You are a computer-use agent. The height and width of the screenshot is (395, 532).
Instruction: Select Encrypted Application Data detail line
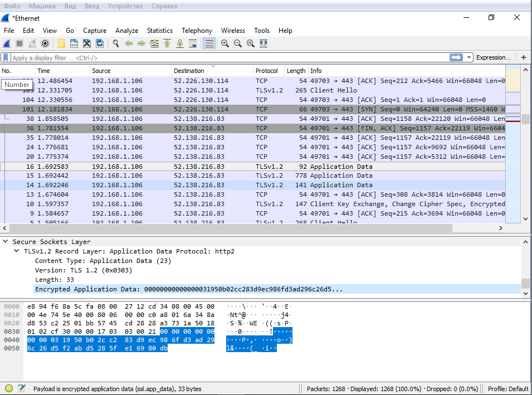pos(277,289)
